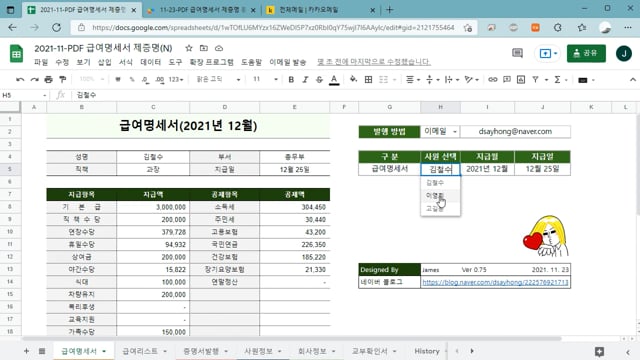Add a new sheet with the plus button
The height and width of the screenshot is (360, 640).
pos(26,351)
